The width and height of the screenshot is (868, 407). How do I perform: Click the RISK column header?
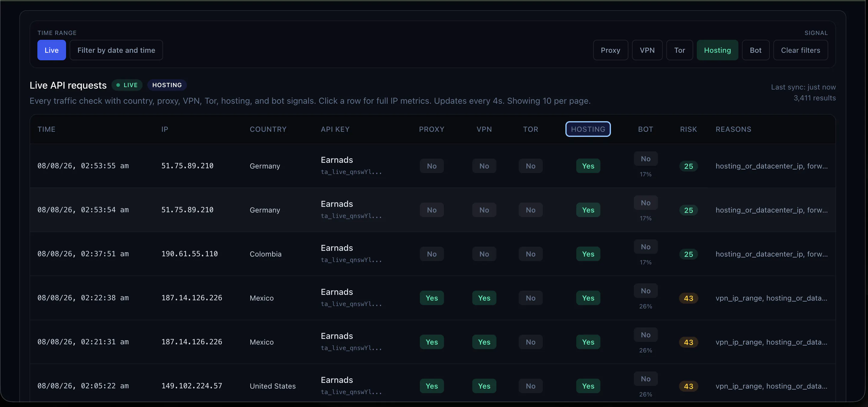(x=688, y=129)
